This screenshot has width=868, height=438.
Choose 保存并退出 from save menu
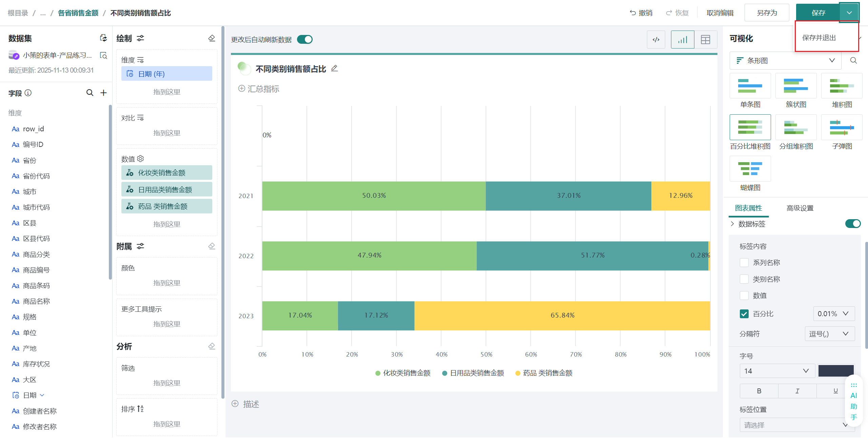pyautogui.click(x=819, y=38)
